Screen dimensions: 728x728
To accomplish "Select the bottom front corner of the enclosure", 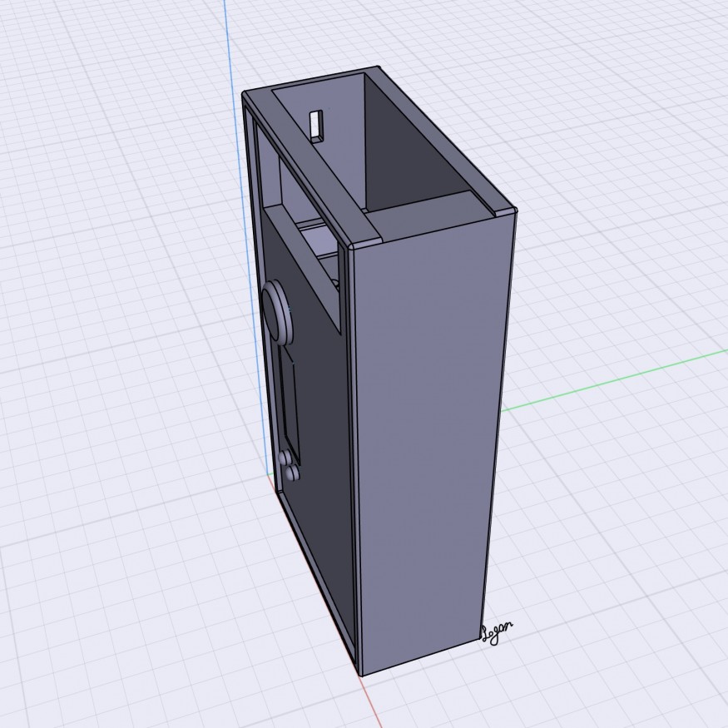I will 361,674.
